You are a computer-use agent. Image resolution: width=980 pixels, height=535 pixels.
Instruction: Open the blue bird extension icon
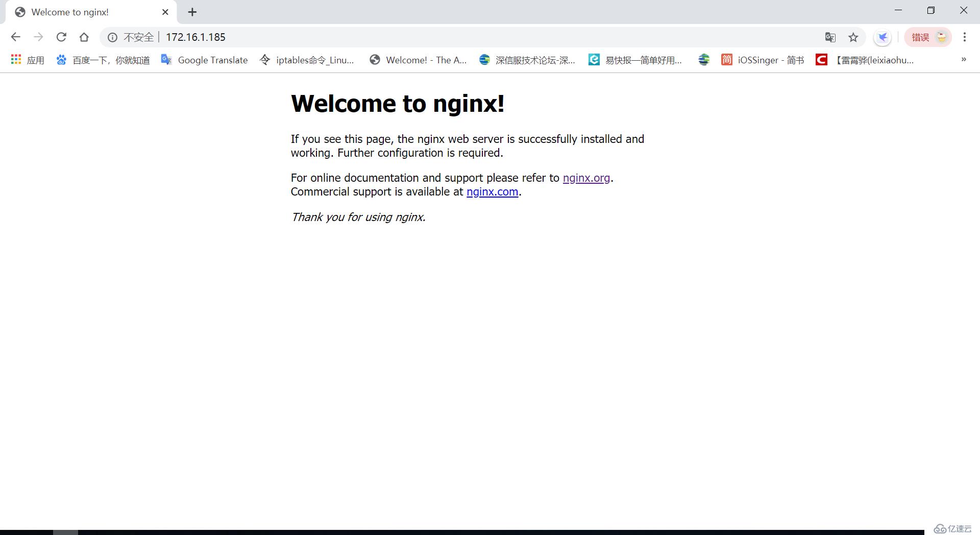[x=883, y=37]
